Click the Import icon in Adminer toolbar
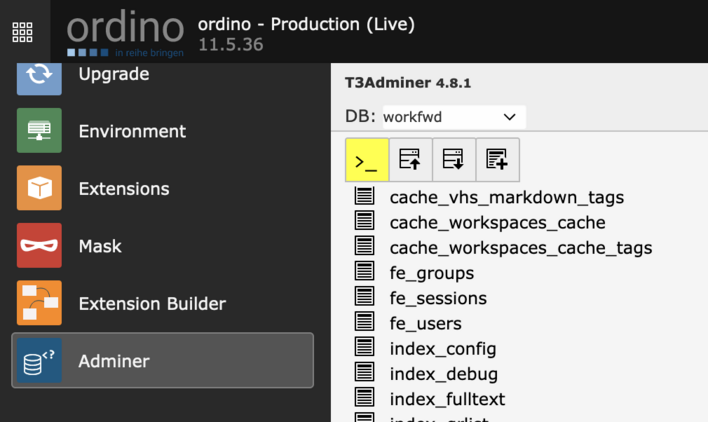The image size is (708, 422). (410, 160)
